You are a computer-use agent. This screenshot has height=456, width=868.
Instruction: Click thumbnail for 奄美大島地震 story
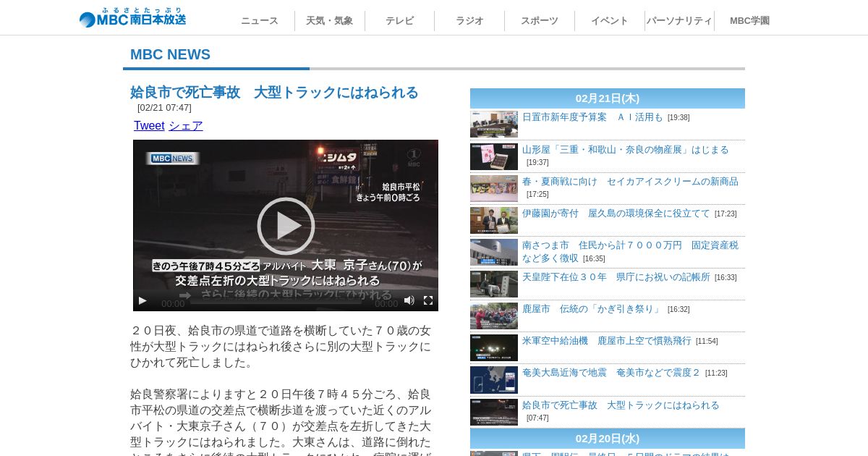(x=494, y=379)
